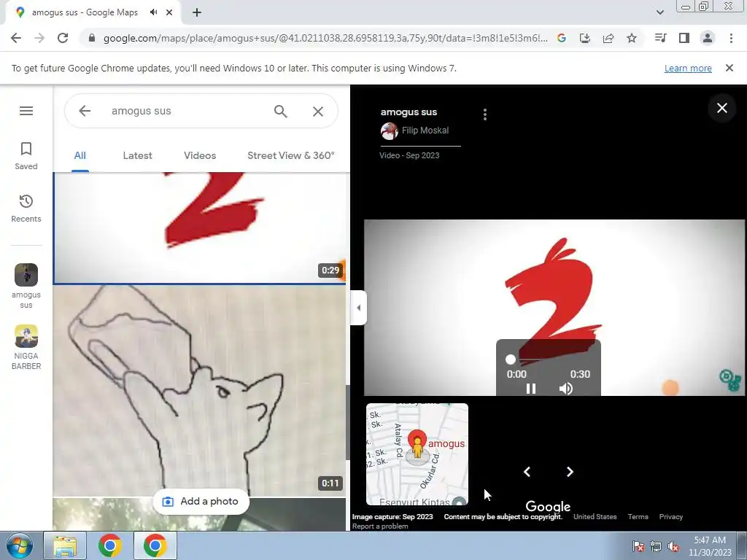The height and width of the screenshot is (560, 747).
Task: Open the Terms link
Action: [x=638, y=517]
